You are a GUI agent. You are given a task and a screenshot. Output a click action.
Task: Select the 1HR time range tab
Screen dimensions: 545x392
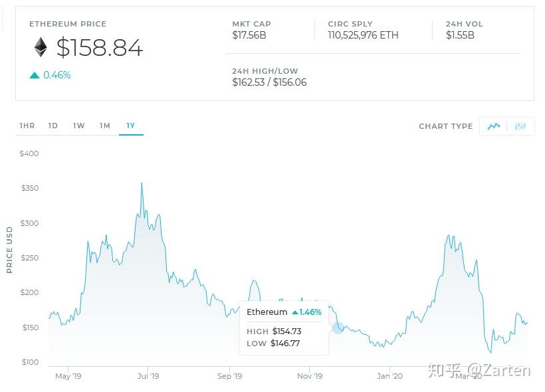[27, 126]
